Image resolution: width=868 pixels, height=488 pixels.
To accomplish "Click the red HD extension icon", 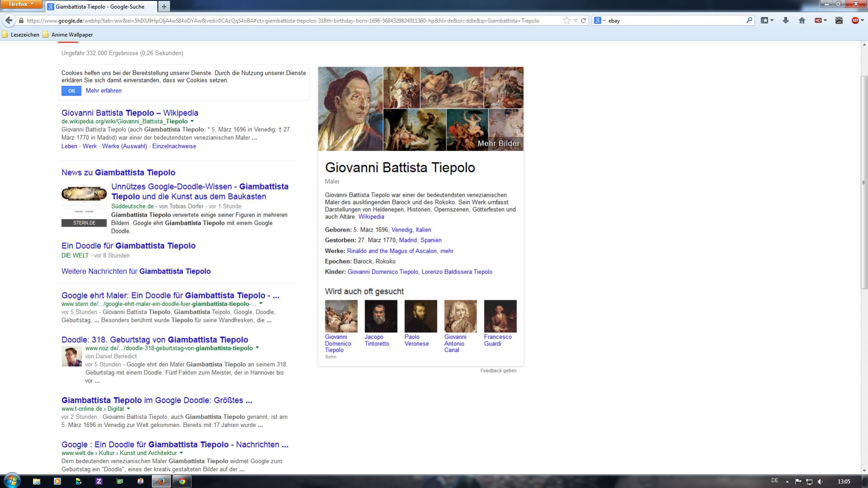I will pyautogui.click(x=818, y=20).
